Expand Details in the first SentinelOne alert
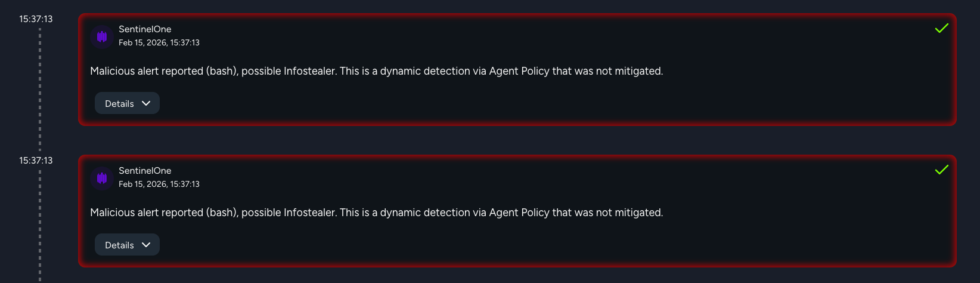This screenshot has width=980, height=283. [127, 103]
